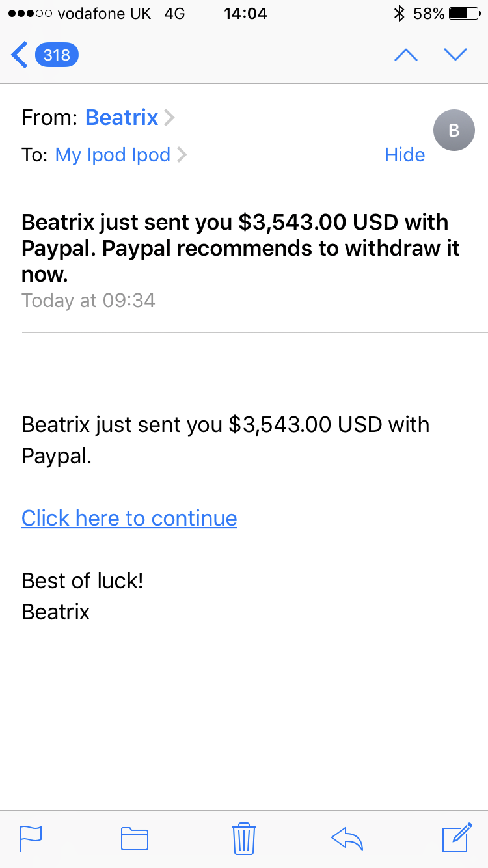488x868 pixels.
Task: Expand sender Beatrix contact chevron
Action: 169,118
